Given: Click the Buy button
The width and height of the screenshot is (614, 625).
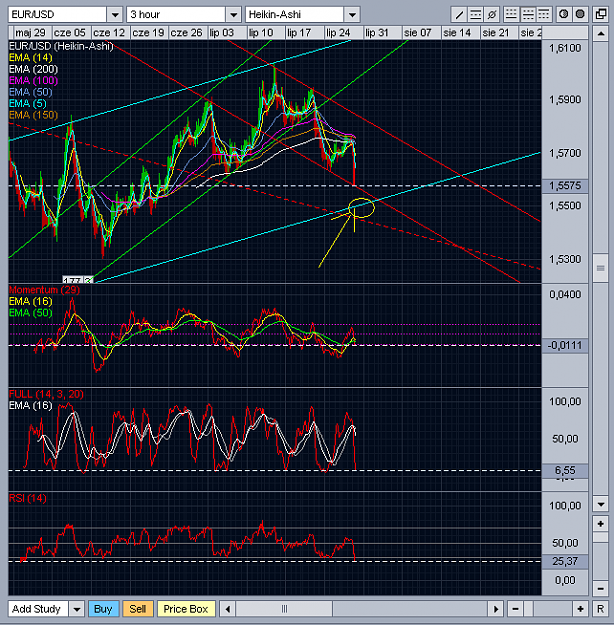Looking at the screenshot, I should coord(103,609).
